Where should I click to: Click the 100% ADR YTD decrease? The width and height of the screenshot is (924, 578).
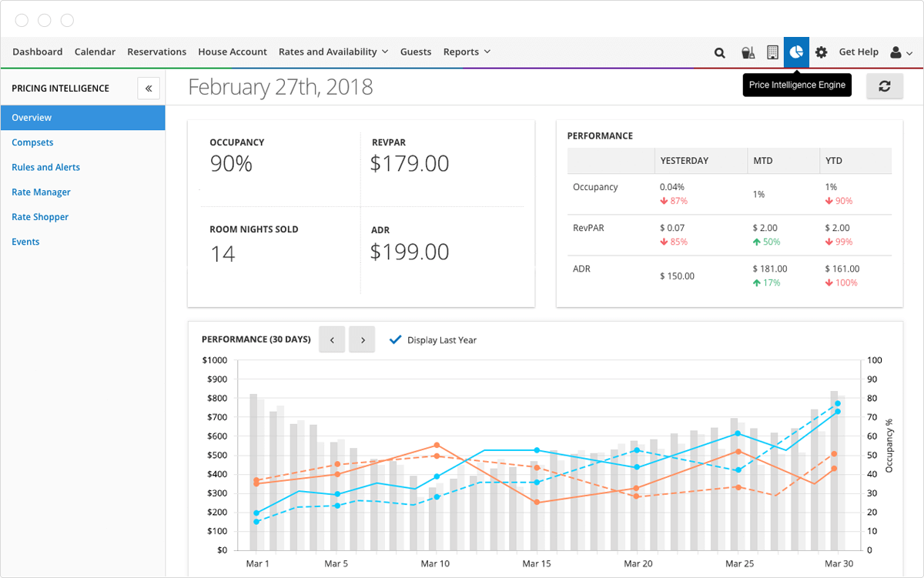coord(841,283)
